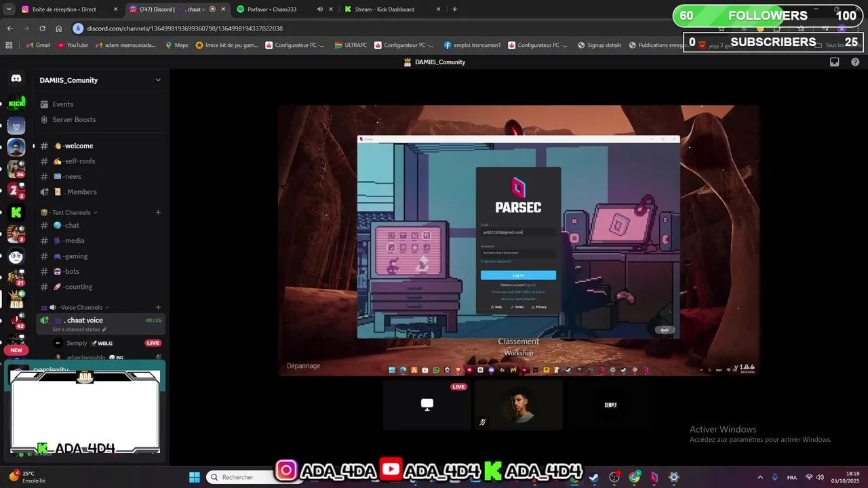Click Semply user in voice channel

(108, 343)
